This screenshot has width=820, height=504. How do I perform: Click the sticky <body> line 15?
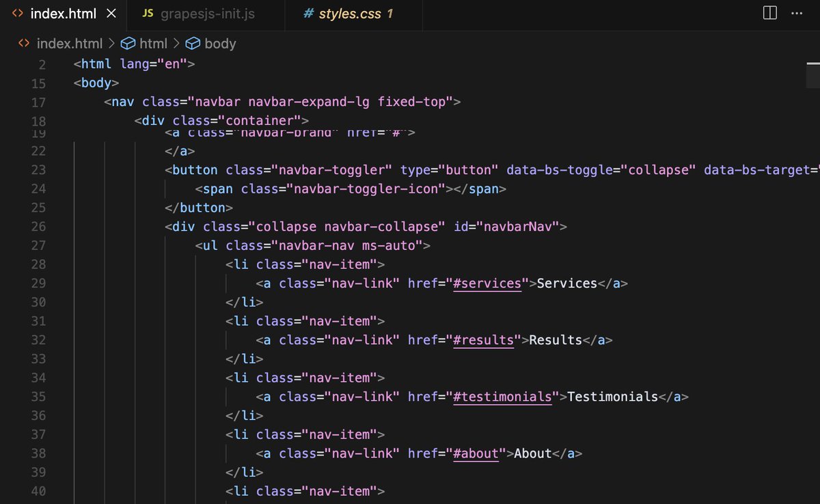coord(96,83)
